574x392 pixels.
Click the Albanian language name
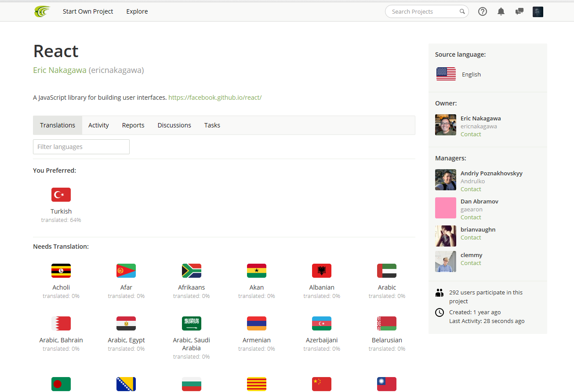(322, 287)
